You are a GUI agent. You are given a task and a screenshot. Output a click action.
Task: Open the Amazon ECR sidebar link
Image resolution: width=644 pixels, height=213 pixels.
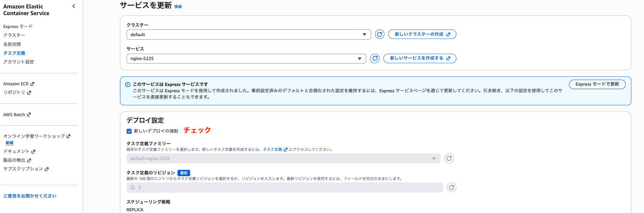point(16,84)
